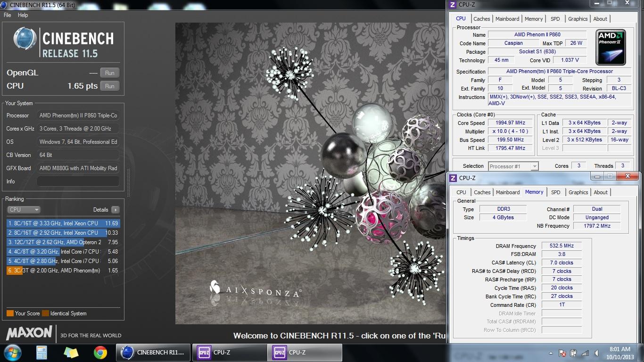This screenshot has height=362, width=644.
Task: Click the lower CPU-Z window title icon
Action: [x=453, y=178]
